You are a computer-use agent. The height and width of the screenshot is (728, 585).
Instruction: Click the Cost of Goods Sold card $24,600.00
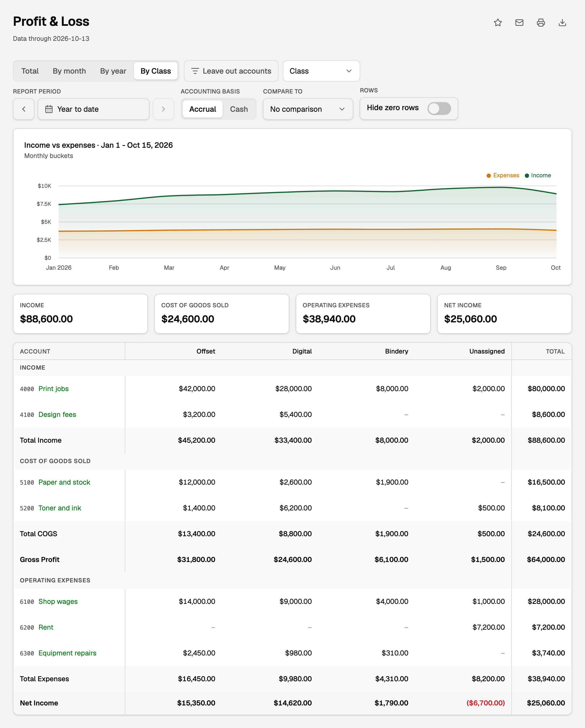222,314
